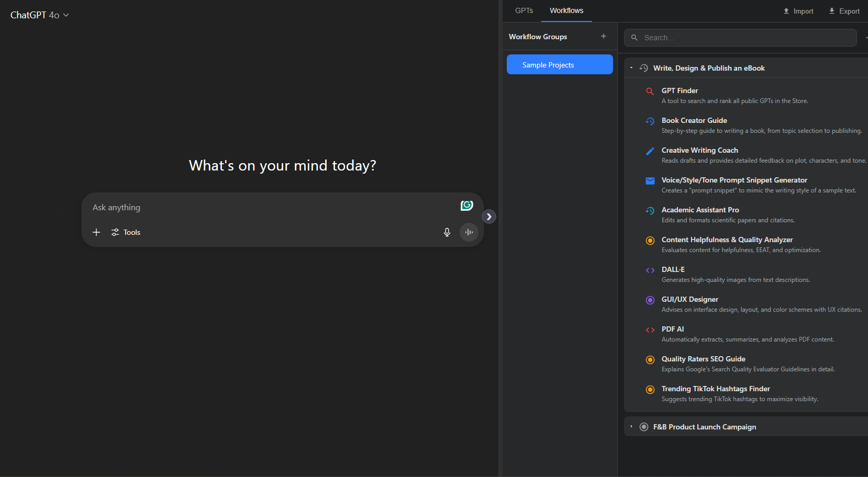Click the GUI/UX Designer purple icon
868x477 pixels.
(x=650, y=300)
